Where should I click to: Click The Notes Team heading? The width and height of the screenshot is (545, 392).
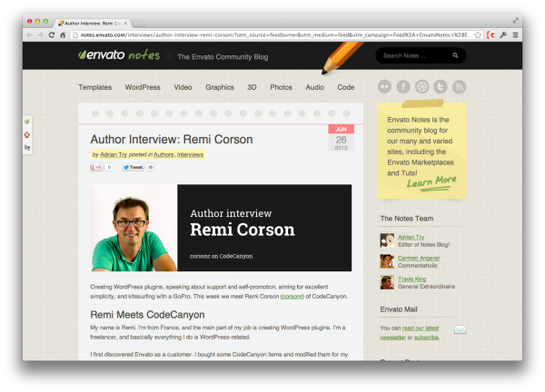pos(407,219)
